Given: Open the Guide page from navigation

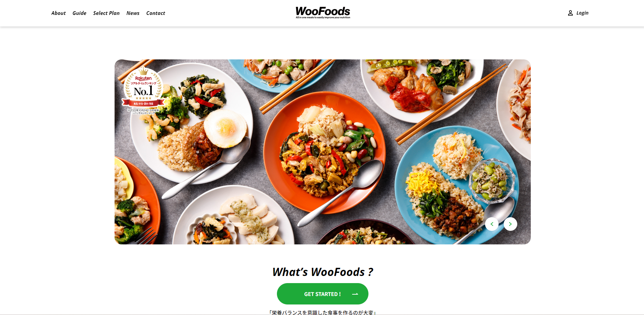Looking at the screenshot, I should 79,13.
